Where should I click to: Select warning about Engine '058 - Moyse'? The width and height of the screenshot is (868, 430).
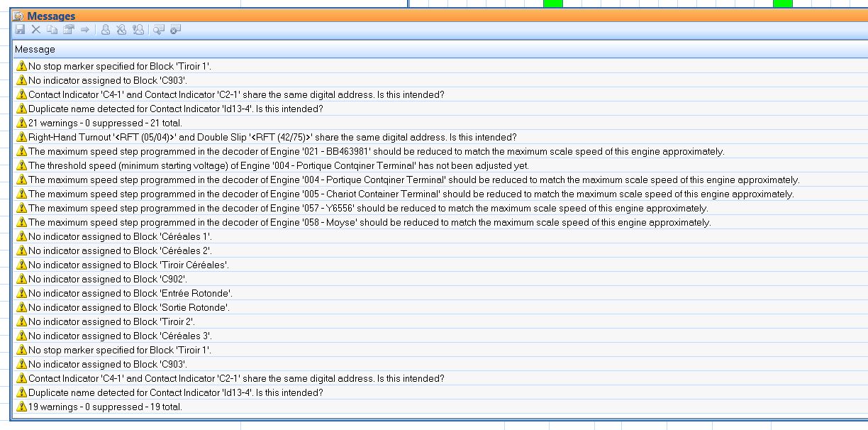click(369, 222)
